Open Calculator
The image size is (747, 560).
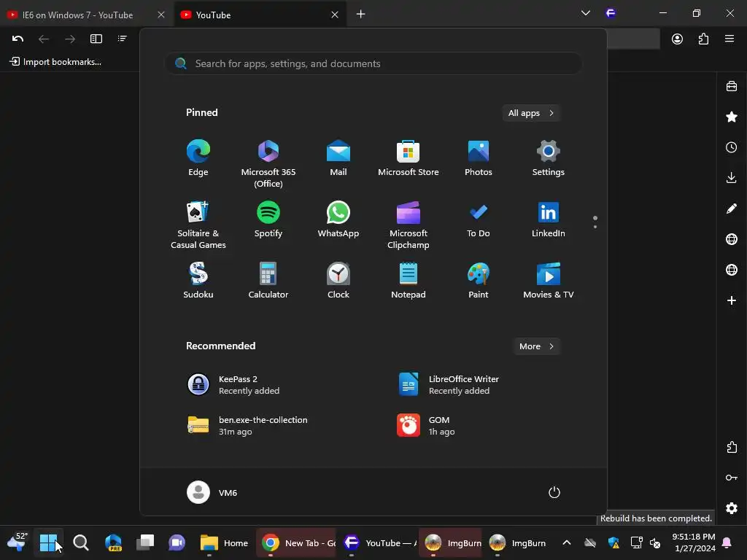click(268, 281)
